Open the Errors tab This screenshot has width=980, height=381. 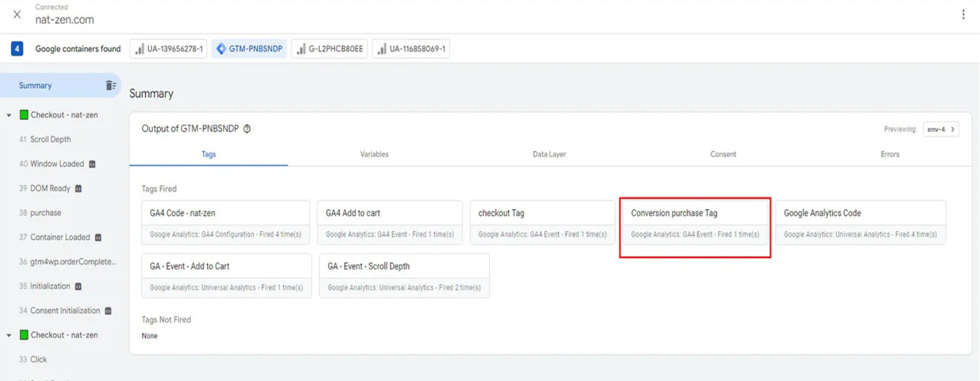[889, 154]
